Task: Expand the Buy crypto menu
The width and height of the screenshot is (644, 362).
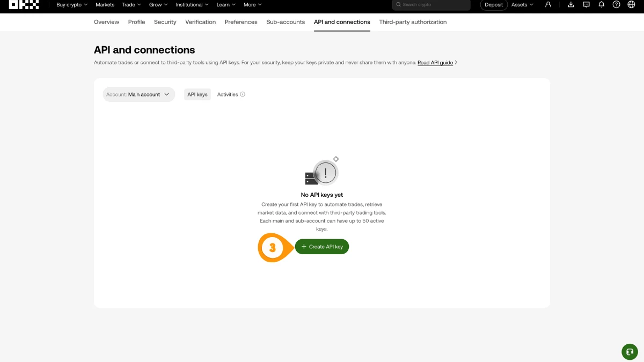Action: click(72, 4)
